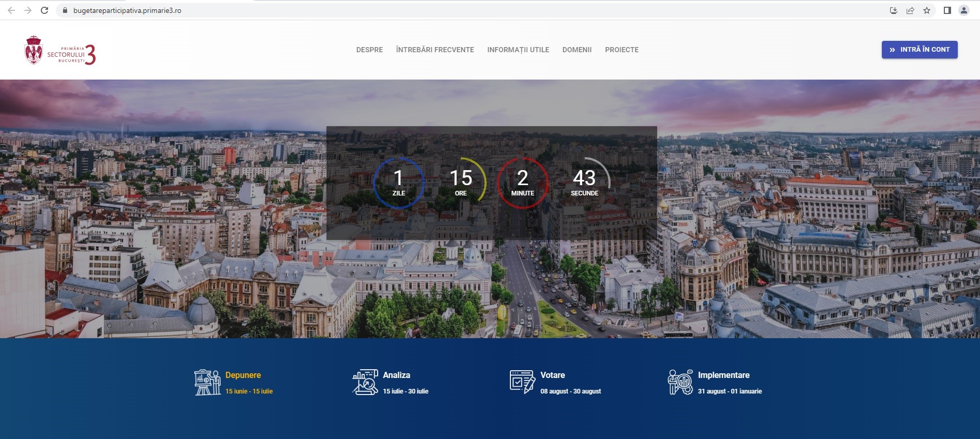Click the Depunere presentation board icon

point(207,382)
